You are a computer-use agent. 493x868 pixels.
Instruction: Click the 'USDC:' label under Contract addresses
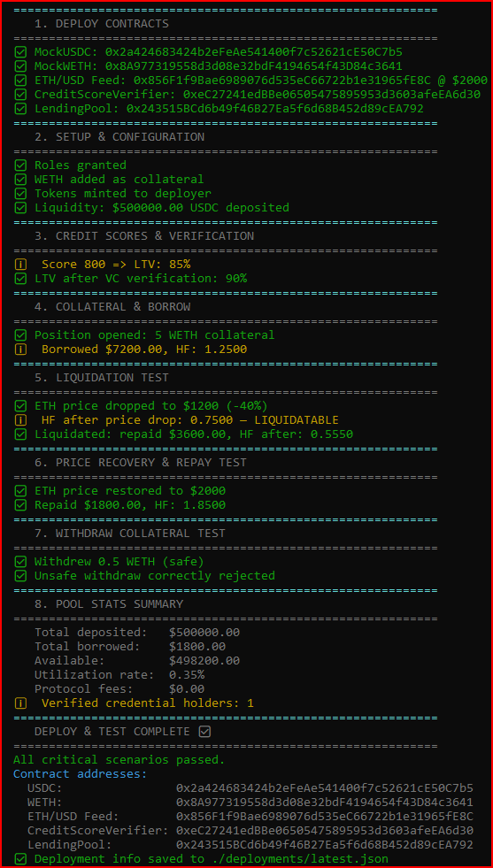(45, 788)
